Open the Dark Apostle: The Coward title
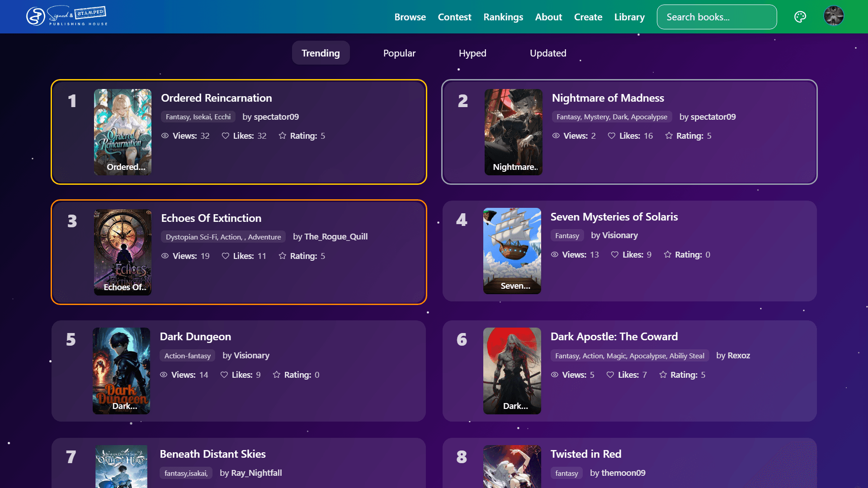Screen dimensions: 868x488 pos(614,337)
